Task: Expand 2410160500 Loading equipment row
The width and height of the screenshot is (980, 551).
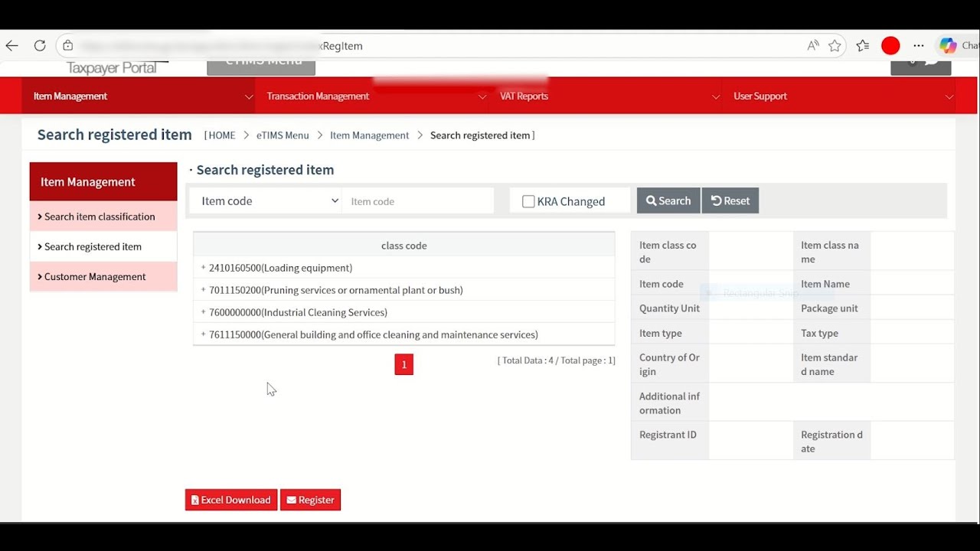Action: pos(204,268)
